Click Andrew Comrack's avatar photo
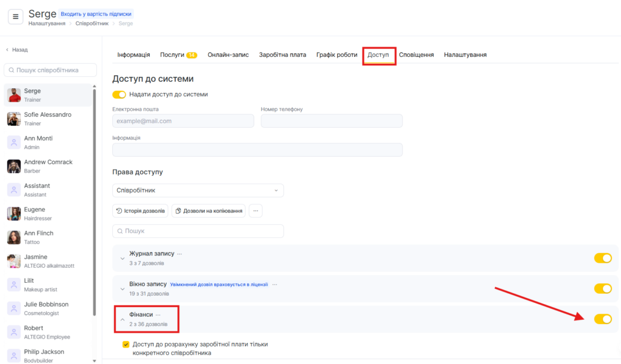This screenshot has height=364, width=621. click(14, 166)
